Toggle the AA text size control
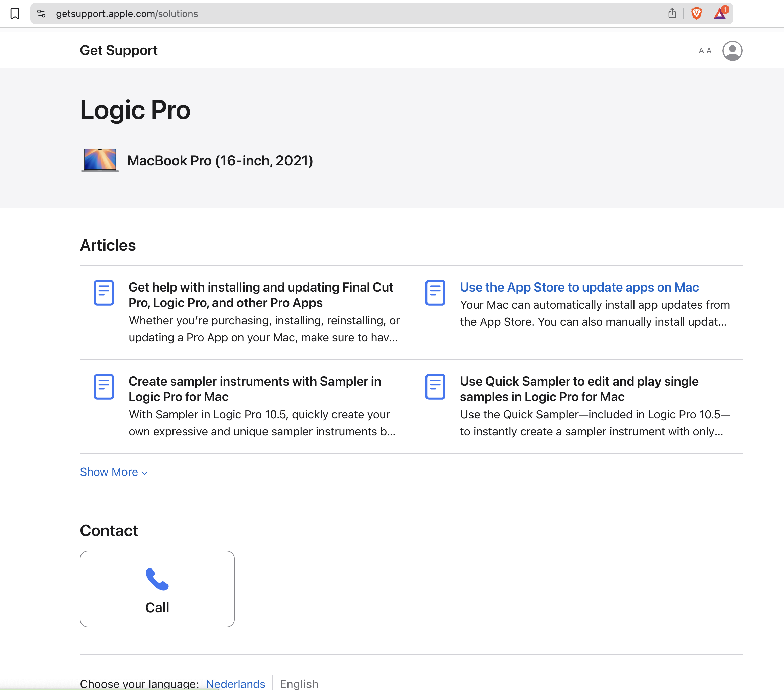784x690 pixels. tap(705, 51)
